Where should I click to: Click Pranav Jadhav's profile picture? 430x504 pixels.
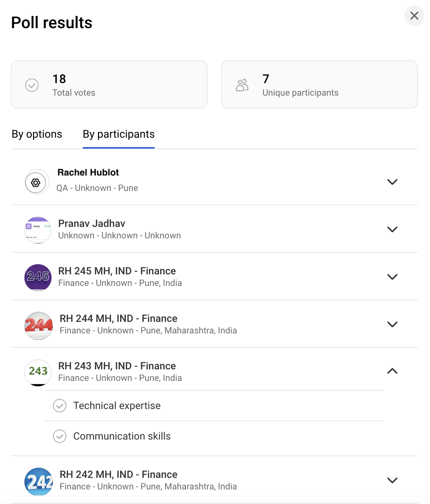[x=38, y=230]
